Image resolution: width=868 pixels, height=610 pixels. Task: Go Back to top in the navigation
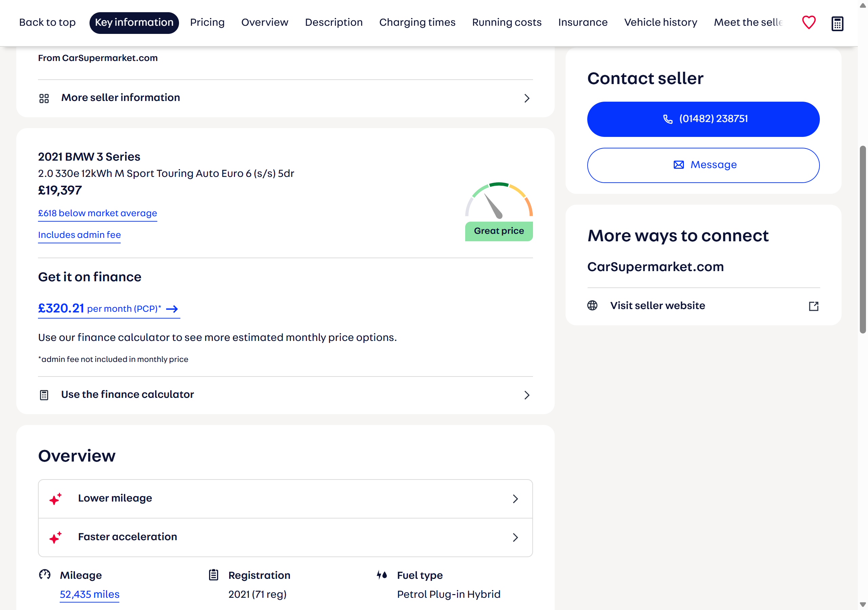pyautogui.click(x=47, y=23)
